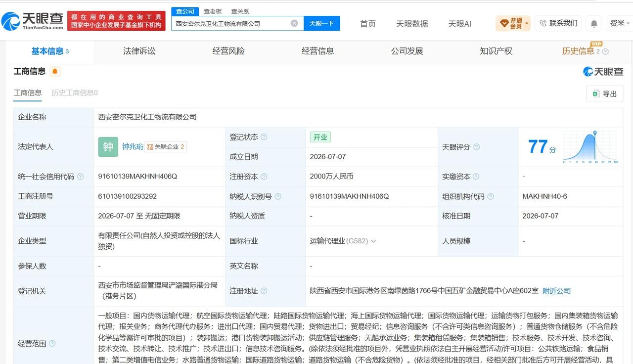Select the 历史工商信息0 sub-tab
Screen dimensions: 633x364
[x=75, y=92]
